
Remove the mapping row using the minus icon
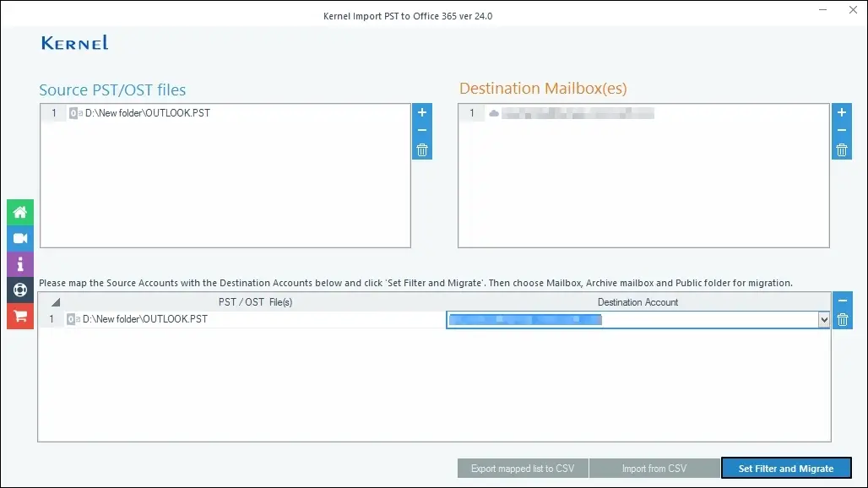pos(842,300)
